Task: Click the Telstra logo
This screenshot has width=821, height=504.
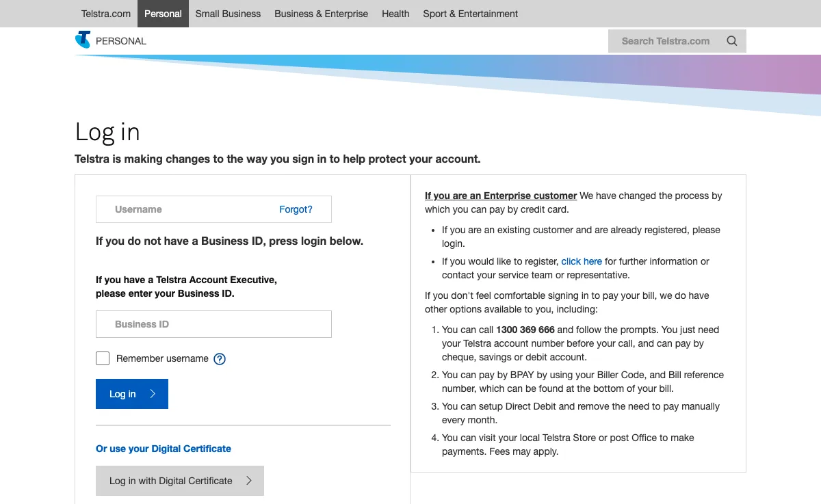Action: point(82,39)
